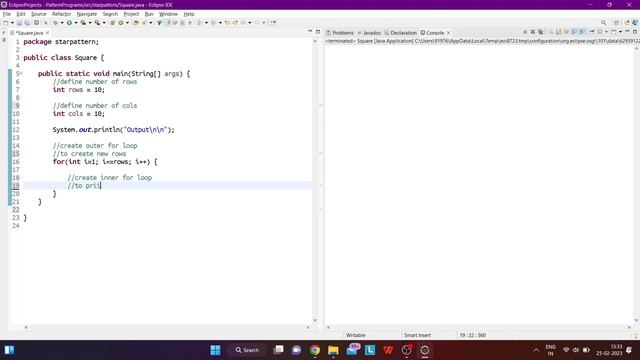Click the External Tools run icon
The height and width of the screenshot is (360, 640).
click(97, 23)
